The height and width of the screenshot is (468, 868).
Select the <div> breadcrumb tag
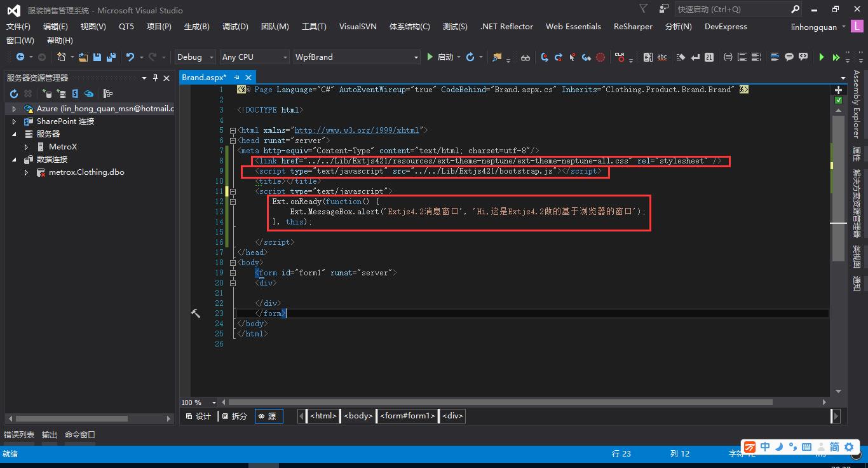point(453,416)
